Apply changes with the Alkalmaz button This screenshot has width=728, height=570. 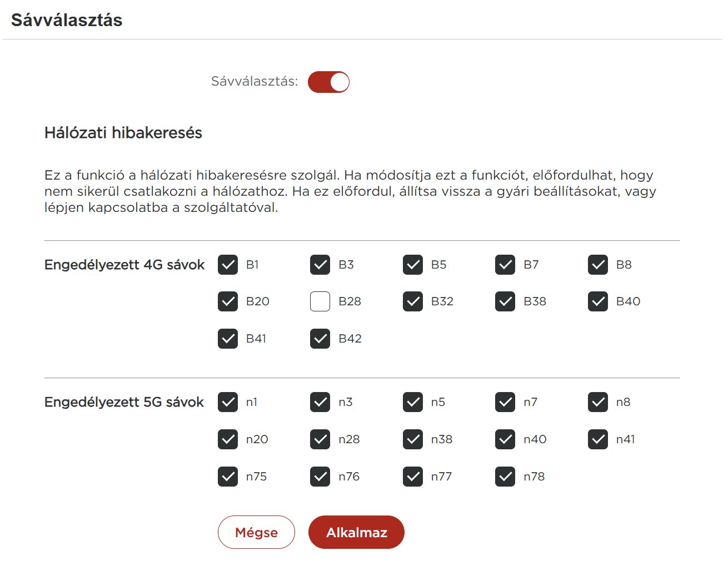[x=356, y=532]
